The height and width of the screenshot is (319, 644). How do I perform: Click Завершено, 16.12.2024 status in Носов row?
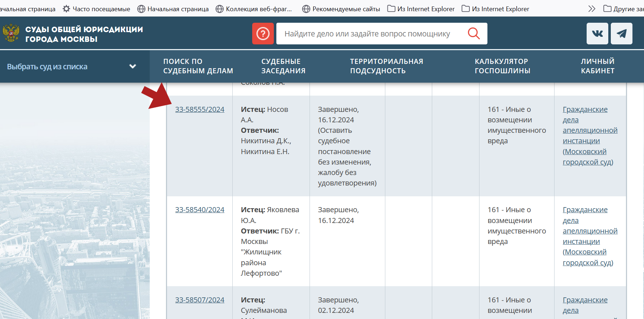click(x=338, y=114)
